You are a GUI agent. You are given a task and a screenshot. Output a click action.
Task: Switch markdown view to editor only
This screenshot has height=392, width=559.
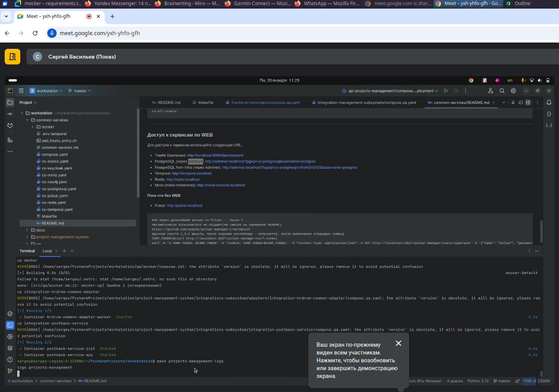tap(513, 103)
